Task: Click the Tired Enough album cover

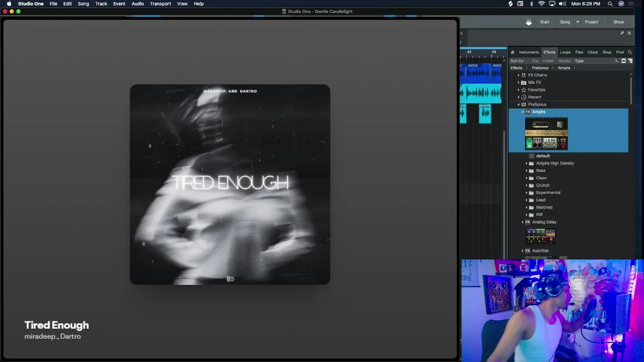Action: (x=230, y=185)
